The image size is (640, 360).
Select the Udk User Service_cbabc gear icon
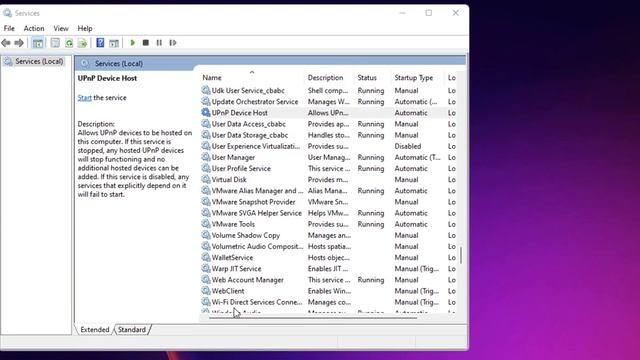pos(206,90)
